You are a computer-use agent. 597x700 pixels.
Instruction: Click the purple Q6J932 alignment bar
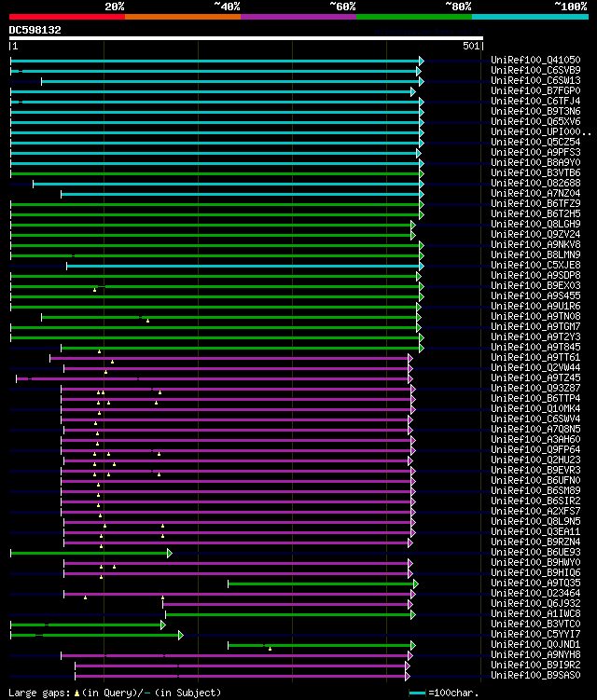(x=287, y=605)
